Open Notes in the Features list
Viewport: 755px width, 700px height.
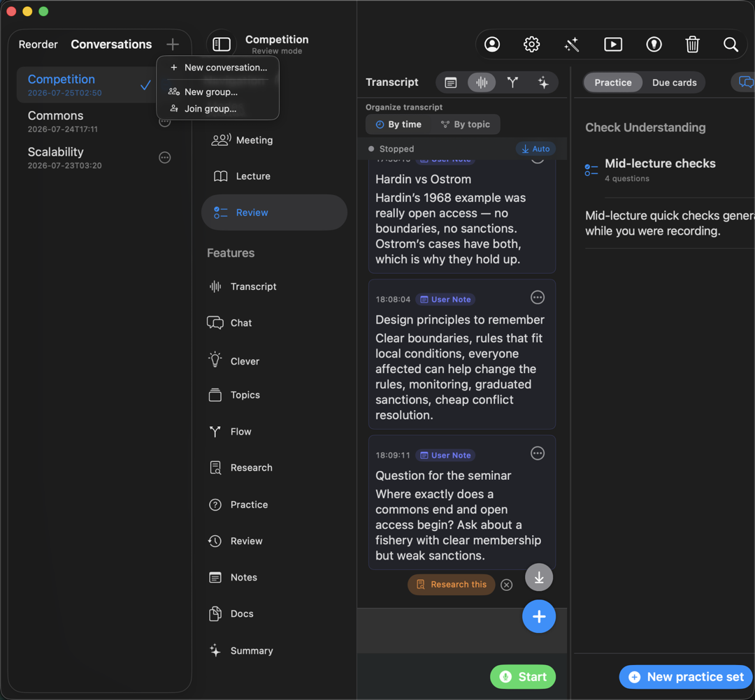(x=233, y=577)
